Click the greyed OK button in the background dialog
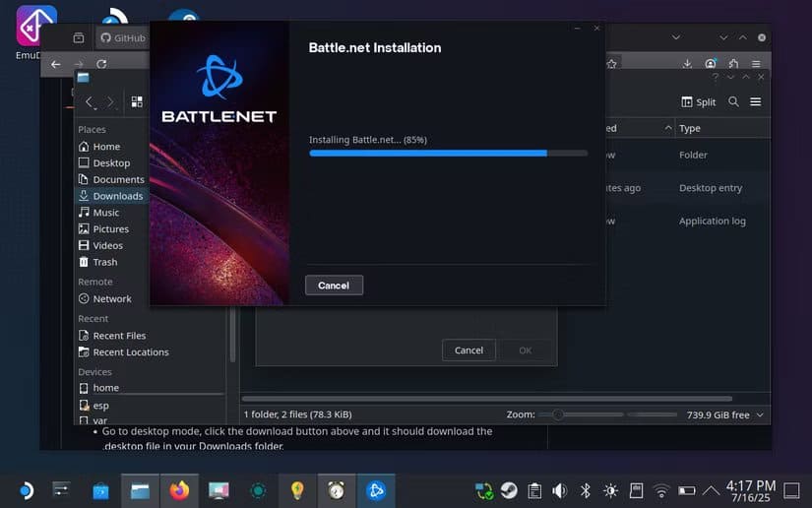Screen dimensions: 812x508 (x=526, y=350)
